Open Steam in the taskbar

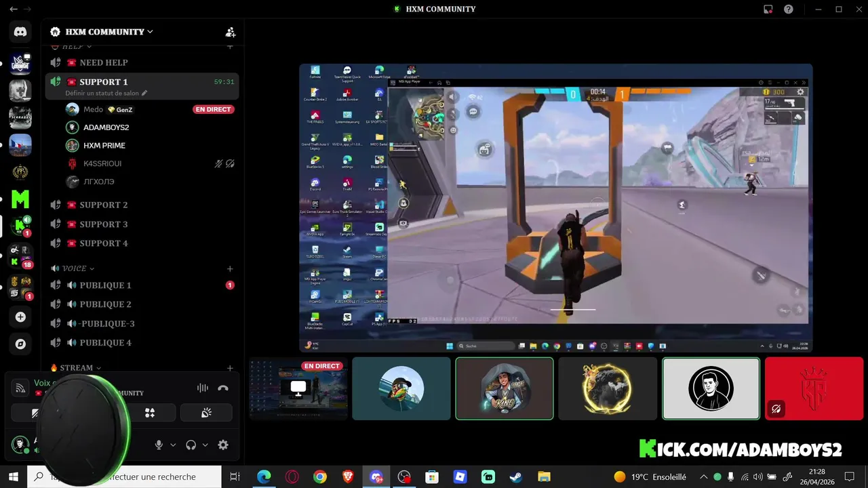tap(516, 477)
